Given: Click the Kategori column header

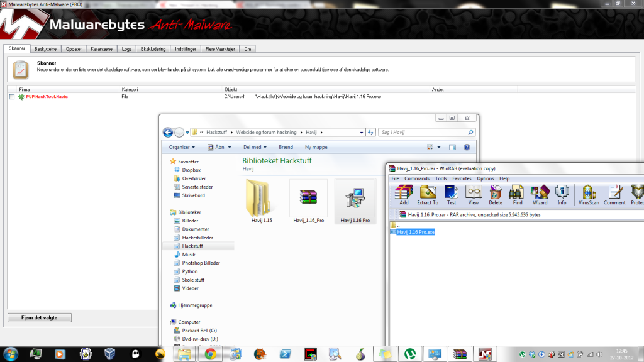Looking at the screenshot, I should (x=130, y=89).
